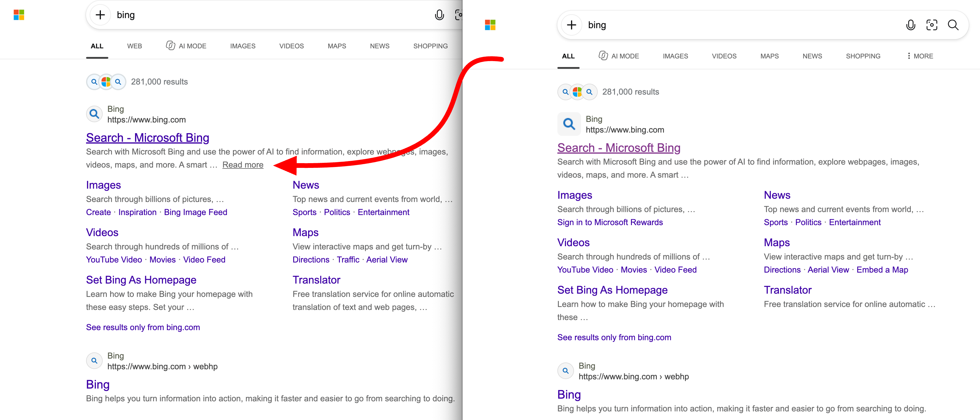980x420 pixels.
Task: Open Search - Microsoft Bing title in the left window
Action: tap(148, 138)
